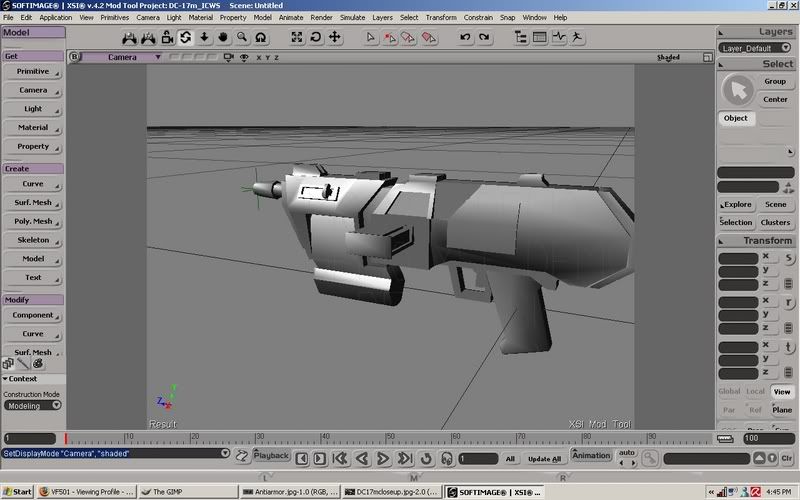
Task: Click the Explore button
Action: pos(736,205)
